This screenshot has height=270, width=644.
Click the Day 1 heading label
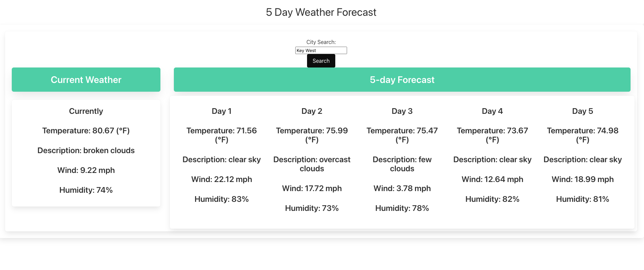tap(222, 111)
